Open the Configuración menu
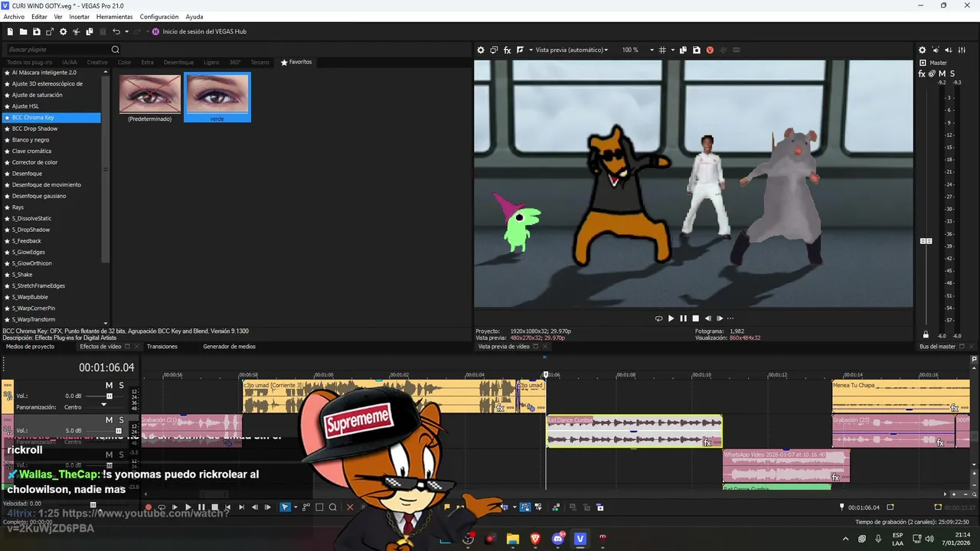The image size is (980, 551). click(159, 17)
